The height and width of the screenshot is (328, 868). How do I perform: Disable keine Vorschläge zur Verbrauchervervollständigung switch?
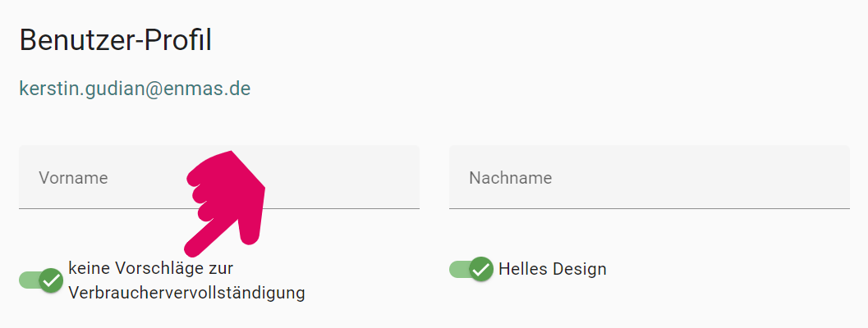(41, 280)
